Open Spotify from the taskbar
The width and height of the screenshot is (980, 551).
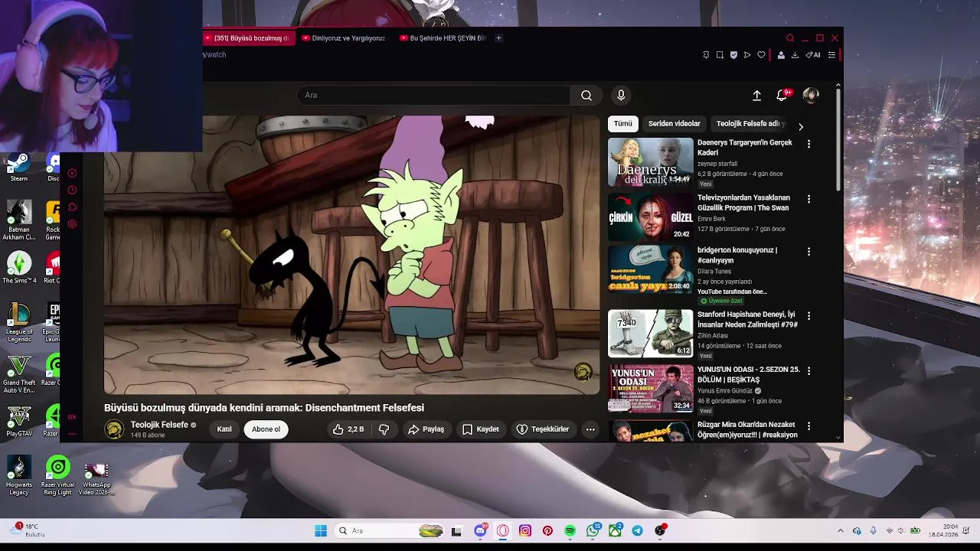click(570, 531)
